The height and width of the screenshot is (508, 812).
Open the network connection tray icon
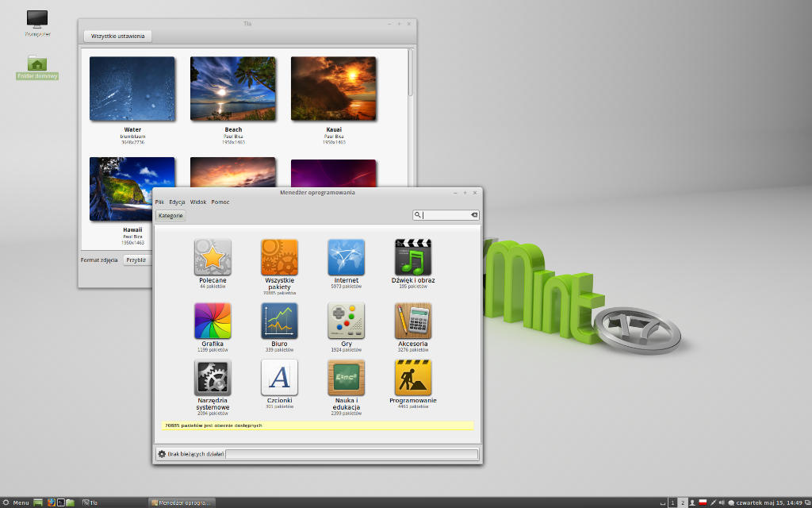tap(713, 502)
